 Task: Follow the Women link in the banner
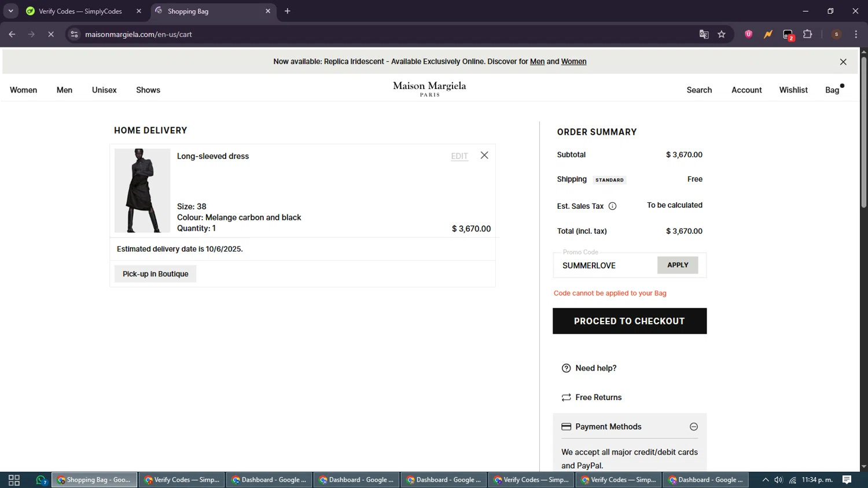coord(573,62)
